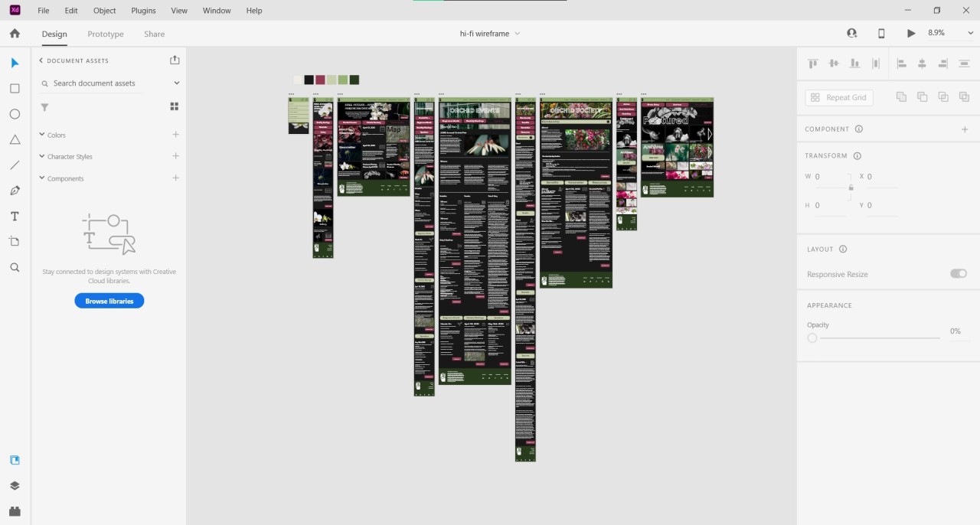Viewport: 980px width, 525px height.
Task: Select the Polygon tool
Action: [15, 139]
